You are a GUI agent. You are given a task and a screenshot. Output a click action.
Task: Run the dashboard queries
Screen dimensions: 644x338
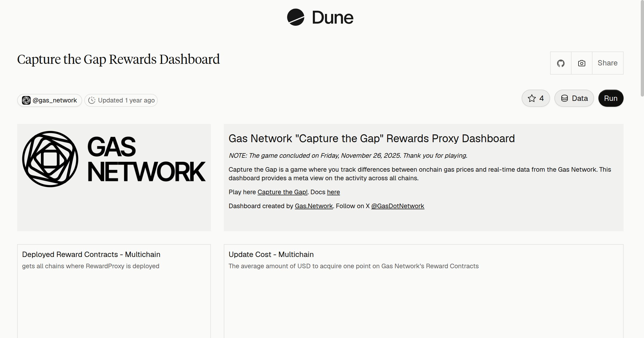coord(611,98)
